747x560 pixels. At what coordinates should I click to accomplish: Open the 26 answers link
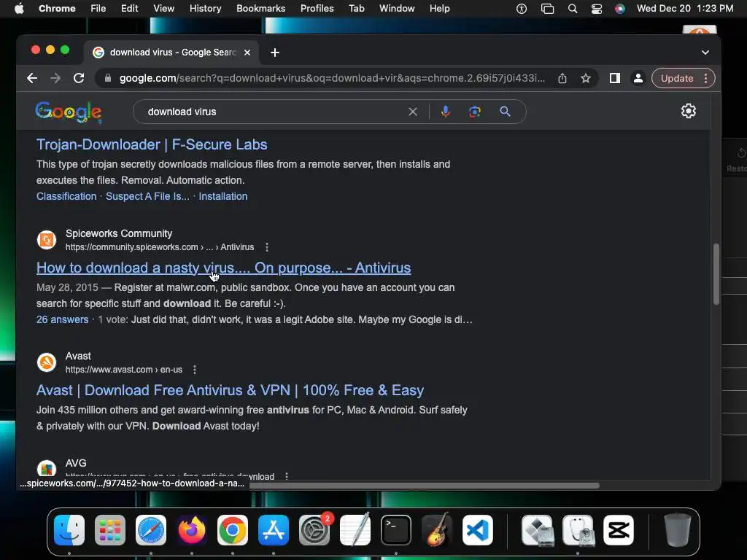click(x=63, y=319)
